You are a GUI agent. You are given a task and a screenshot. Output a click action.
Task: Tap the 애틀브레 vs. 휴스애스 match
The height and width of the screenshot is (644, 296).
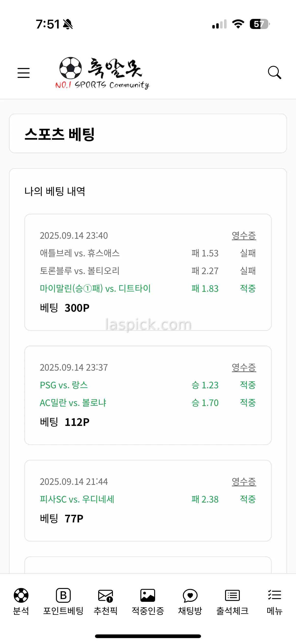80,253
